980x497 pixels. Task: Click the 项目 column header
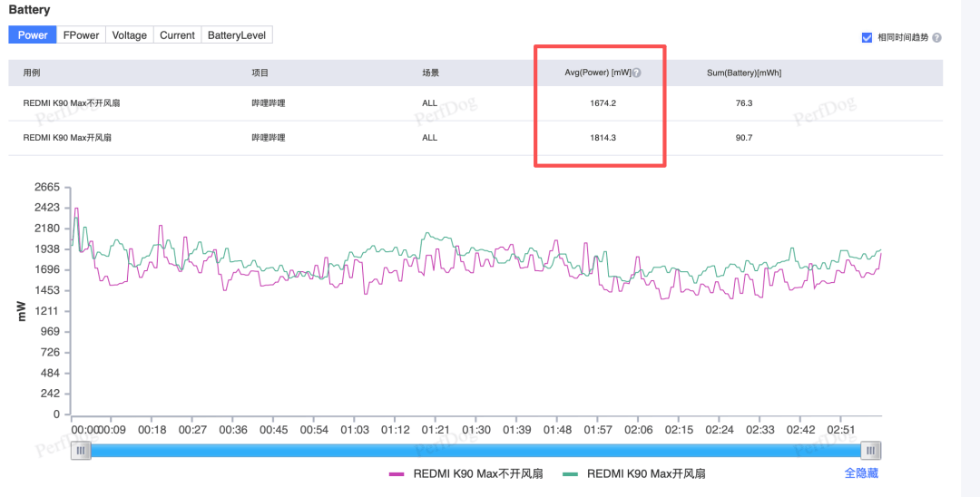coord(260,73)
